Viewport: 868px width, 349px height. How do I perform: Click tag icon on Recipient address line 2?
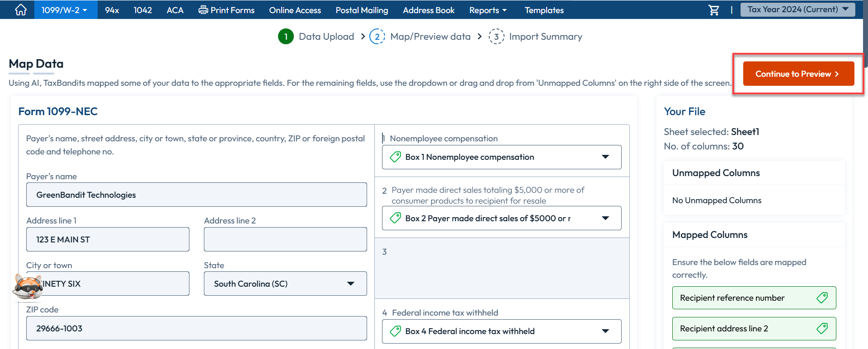(822, 329)
